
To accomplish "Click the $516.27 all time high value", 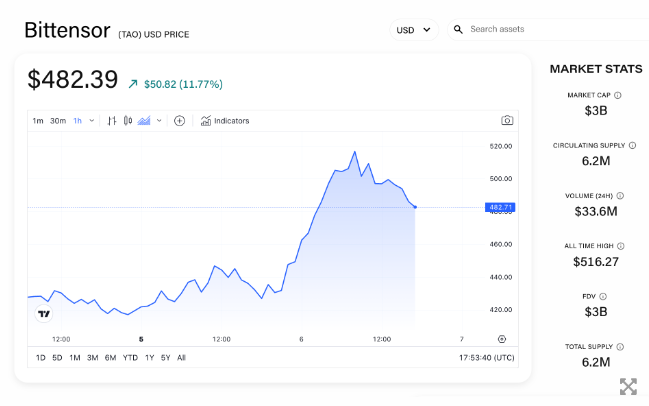I will click(x=596, y=262).
